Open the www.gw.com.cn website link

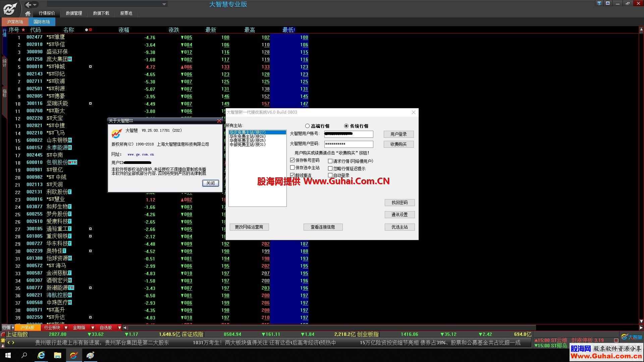pyautogui.click(x=141, y=155)
